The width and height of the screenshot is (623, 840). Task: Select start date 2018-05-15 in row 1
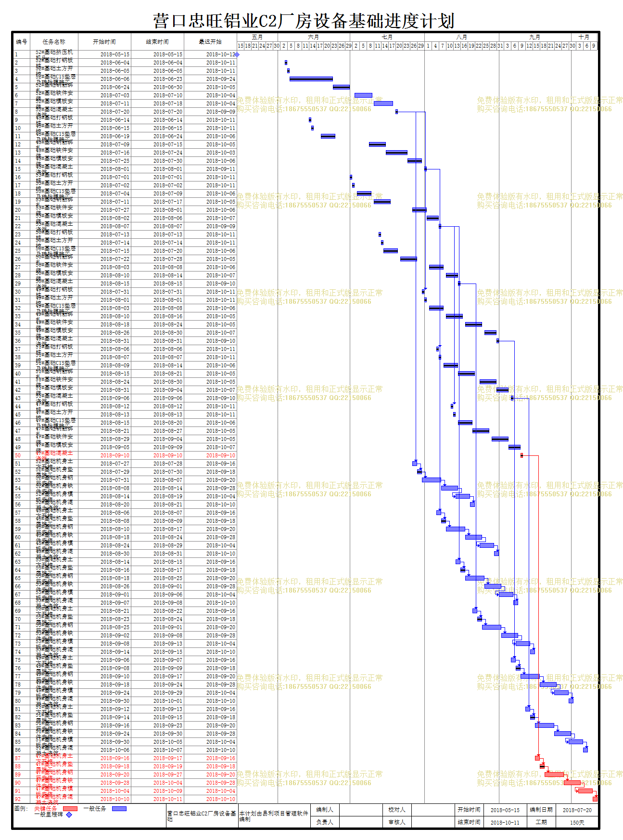click(x=114, y=54)
